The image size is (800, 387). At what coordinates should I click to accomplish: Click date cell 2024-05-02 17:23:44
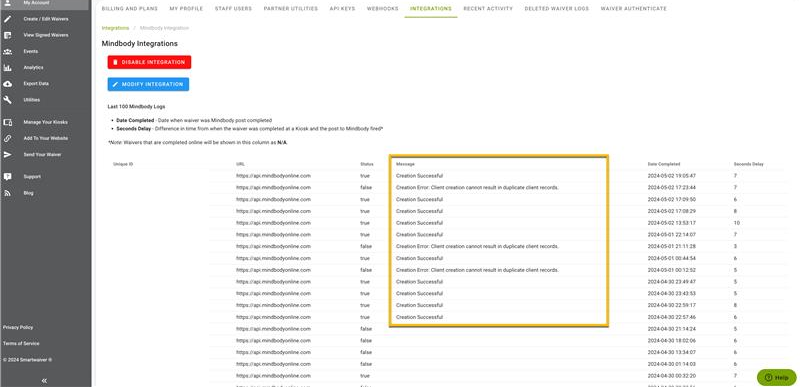coord(672,188)
